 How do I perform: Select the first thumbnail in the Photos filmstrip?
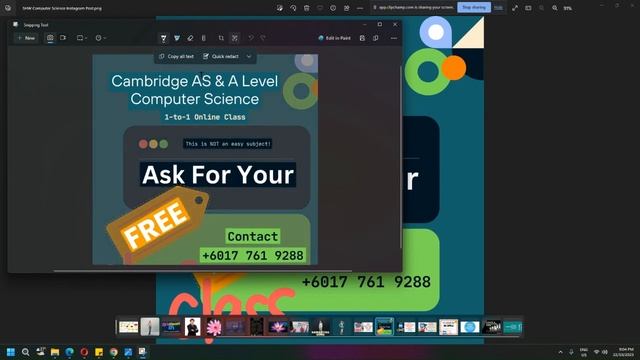click(129, 327)
